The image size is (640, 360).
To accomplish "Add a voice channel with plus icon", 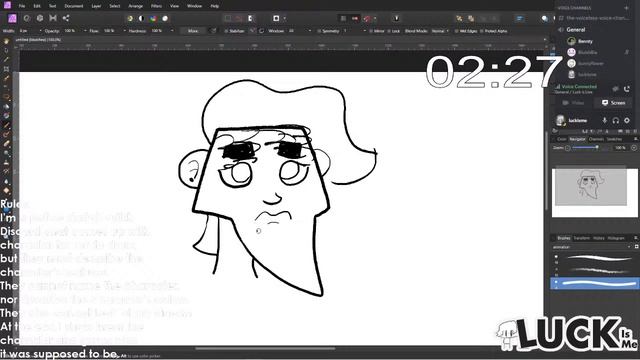I will [627, 8].
